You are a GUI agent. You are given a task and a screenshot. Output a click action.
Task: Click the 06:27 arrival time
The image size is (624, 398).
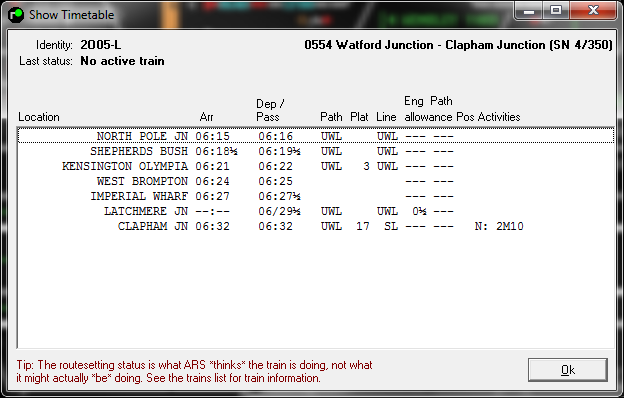(x=213, y=196)
